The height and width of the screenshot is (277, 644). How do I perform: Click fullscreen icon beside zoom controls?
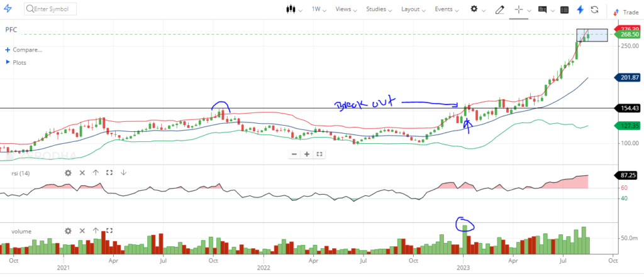click(319, 155)
